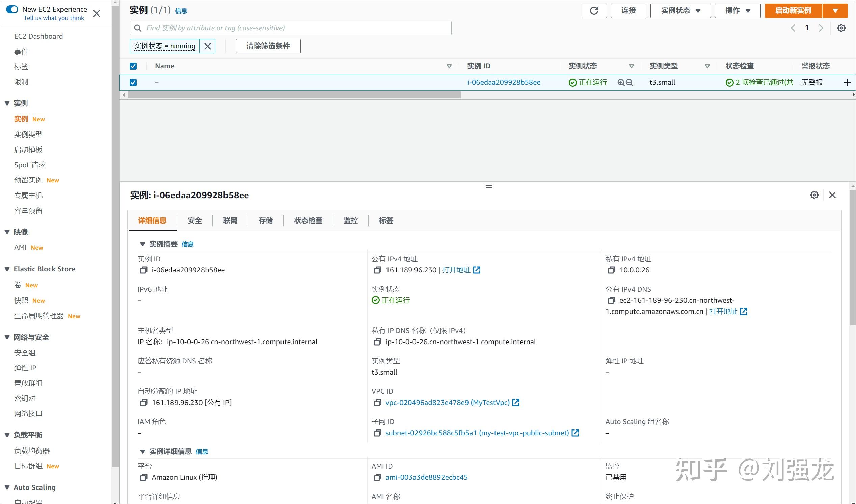
Task: Uncheck the instance row checkbox
Action: click(x=133, y=82)
